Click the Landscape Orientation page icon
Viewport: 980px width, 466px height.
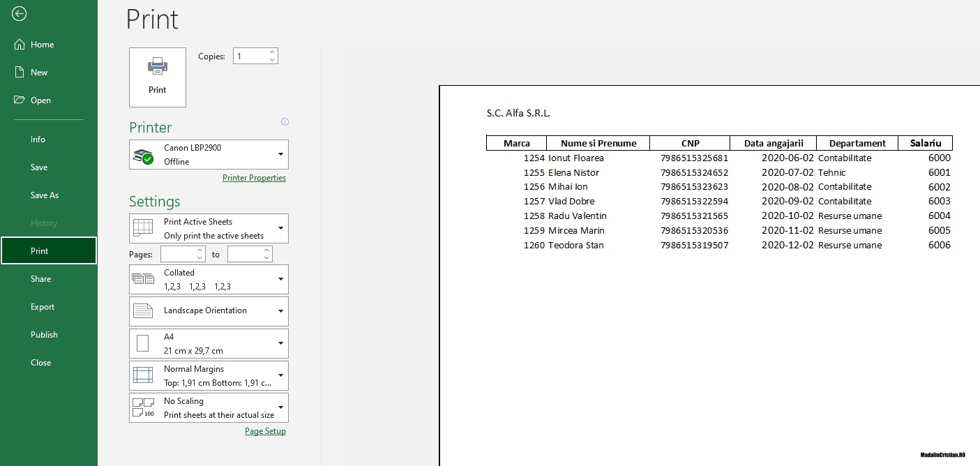click(x=143, y=311)
